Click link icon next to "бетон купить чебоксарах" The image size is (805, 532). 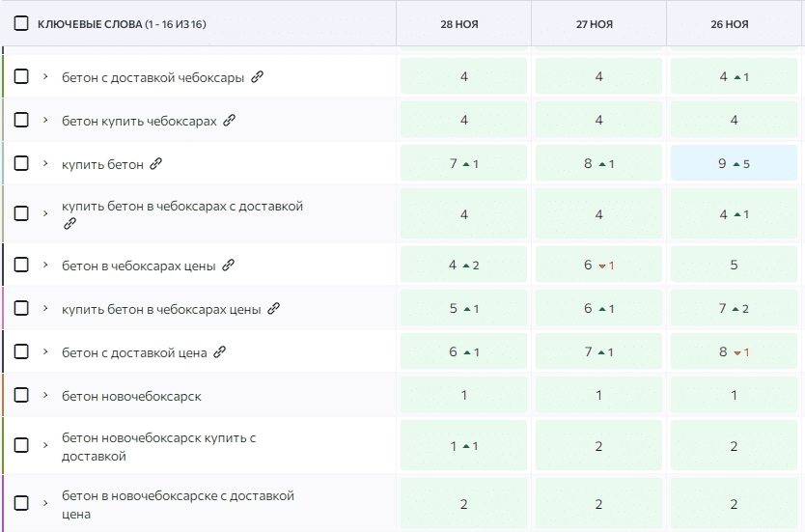[x=230, y=120]
